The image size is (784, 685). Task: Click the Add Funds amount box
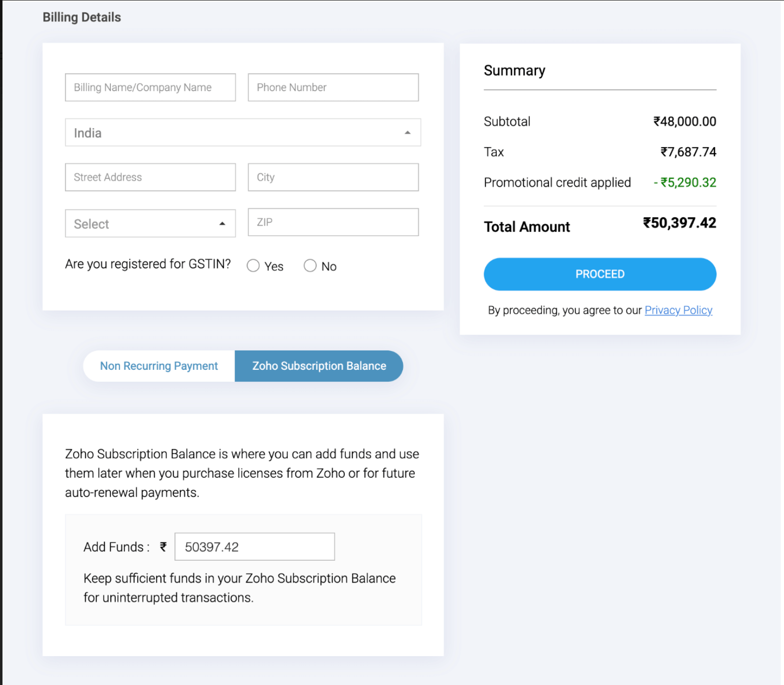coord(254,547)
